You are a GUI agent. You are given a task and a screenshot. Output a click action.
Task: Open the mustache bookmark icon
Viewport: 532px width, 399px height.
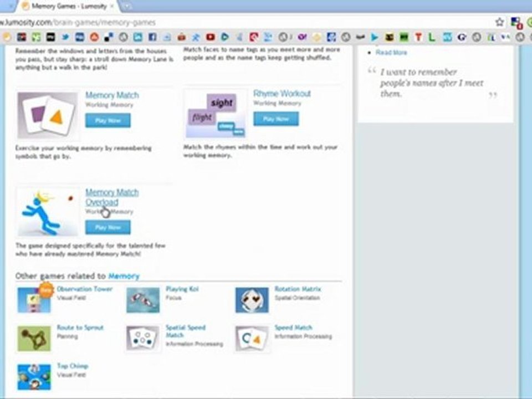click(360, 37)
